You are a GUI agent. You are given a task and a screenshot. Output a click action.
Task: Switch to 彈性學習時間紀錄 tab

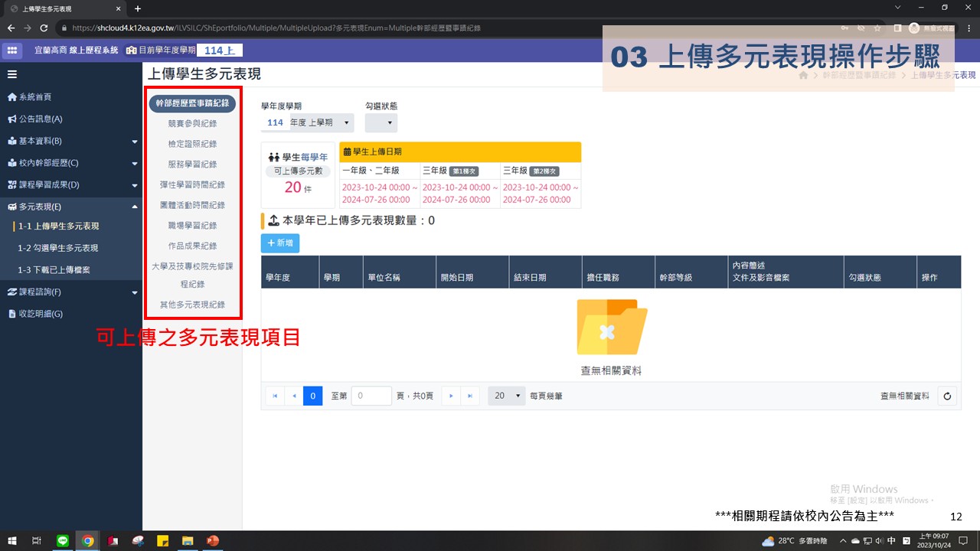click(x=192, y=184)
